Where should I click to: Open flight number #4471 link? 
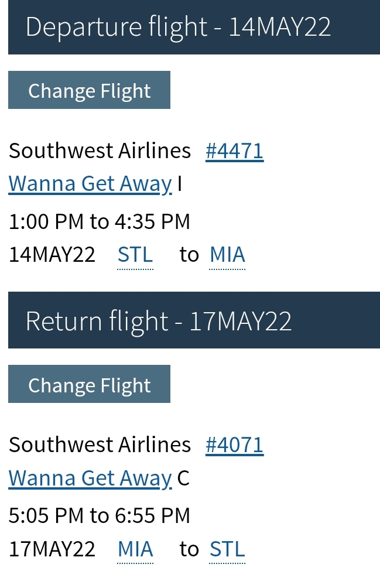click(234, 151)
